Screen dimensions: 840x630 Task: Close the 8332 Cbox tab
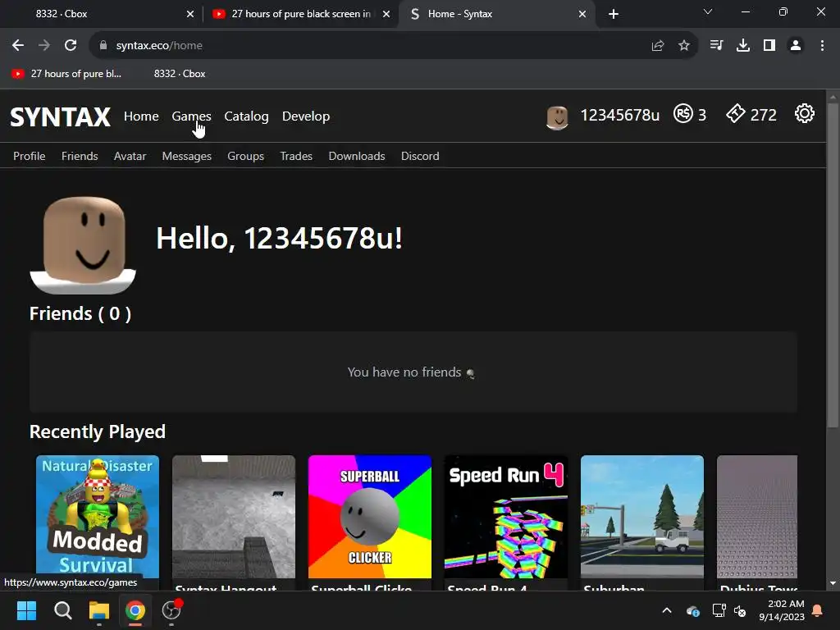click(x=190, y=14)
